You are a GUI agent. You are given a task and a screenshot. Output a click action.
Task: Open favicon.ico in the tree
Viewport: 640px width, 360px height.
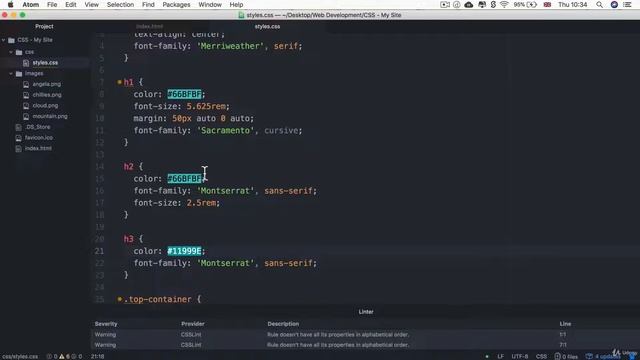click(x=39, y=138)
